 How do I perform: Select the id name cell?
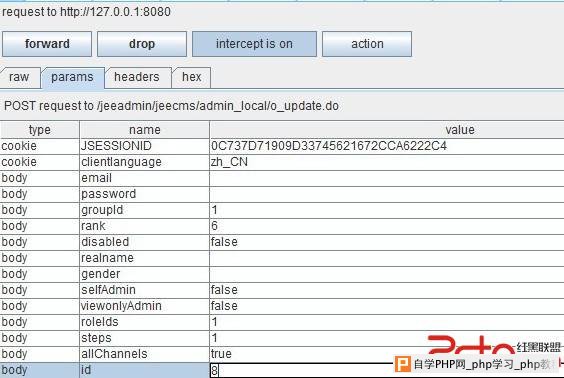coord(144,370)
